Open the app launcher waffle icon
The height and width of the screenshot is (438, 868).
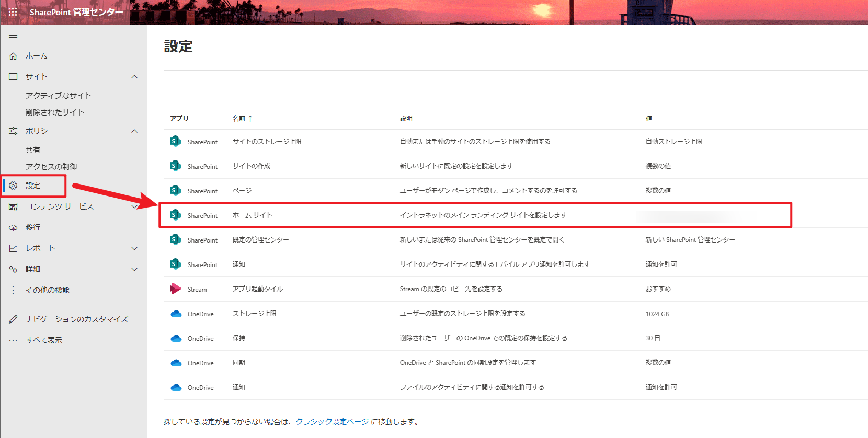pos(13,11)
